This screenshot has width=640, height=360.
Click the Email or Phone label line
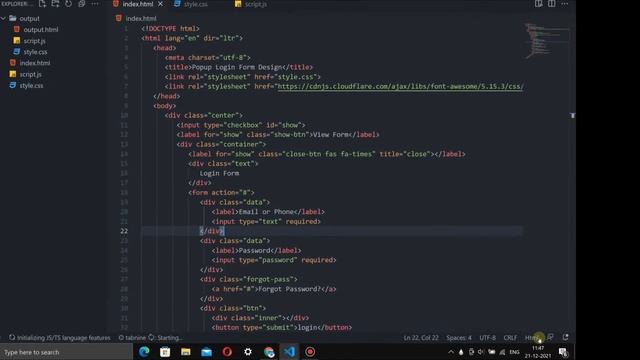click(x=268, y=212)
